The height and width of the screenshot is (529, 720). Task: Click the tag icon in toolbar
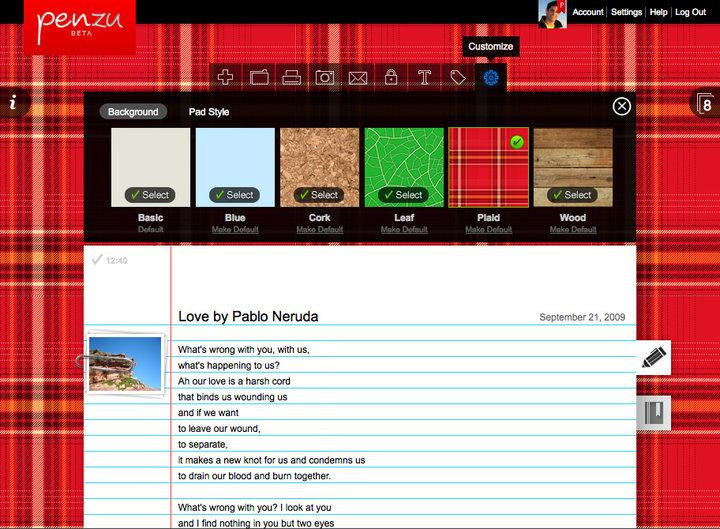458,77
